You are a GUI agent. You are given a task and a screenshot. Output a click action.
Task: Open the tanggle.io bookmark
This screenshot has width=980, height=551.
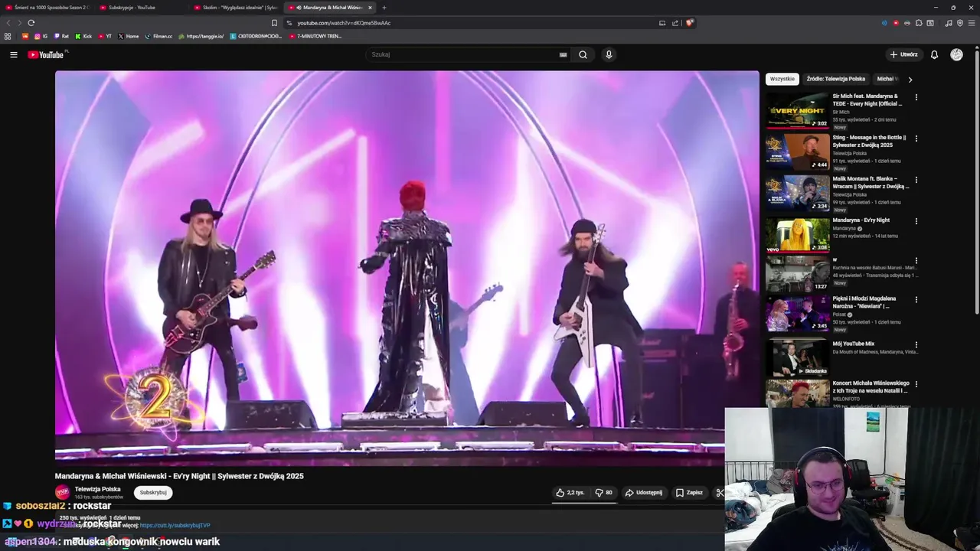(201, 36)
